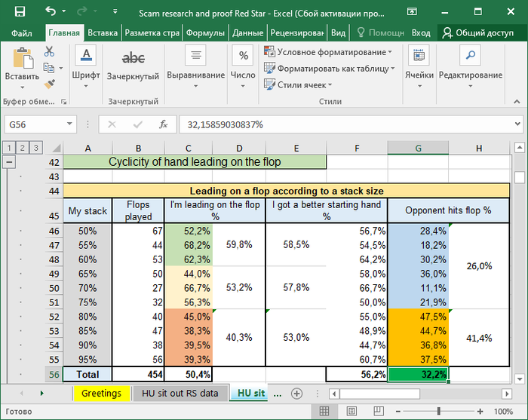Screen dimensions: 528x420
Task: Confirm formula entry checkmark icon
Action: (138, 124)
